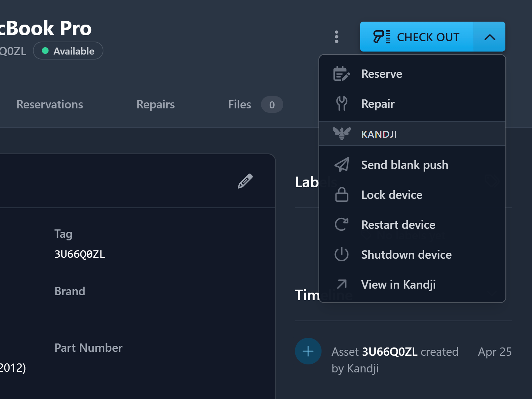The height and width of the screenshot is (399, 532).
Task: Click the circular restart arrow icon
Action: point(341,224)
